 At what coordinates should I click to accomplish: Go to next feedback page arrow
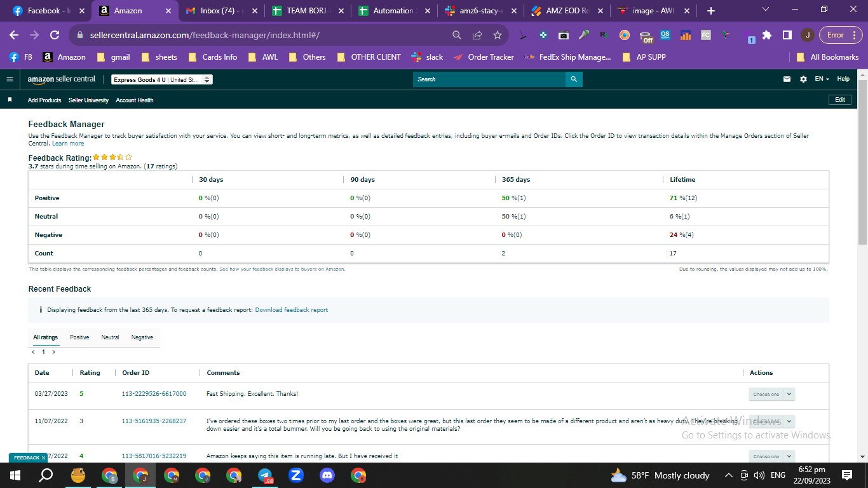click(53, 352)
